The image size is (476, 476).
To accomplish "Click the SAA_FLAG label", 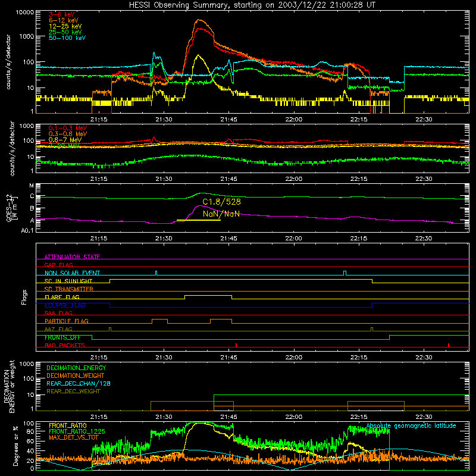I will click(58, 313).
